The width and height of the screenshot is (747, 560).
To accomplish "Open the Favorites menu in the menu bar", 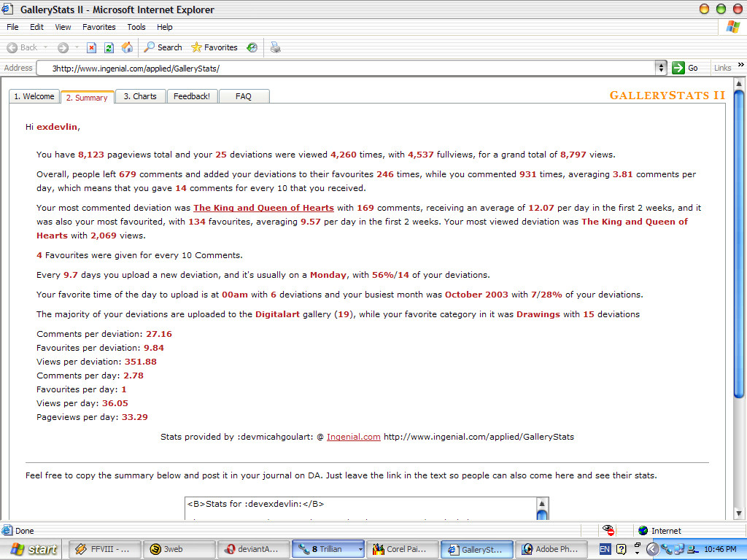I will click(98, 27).
